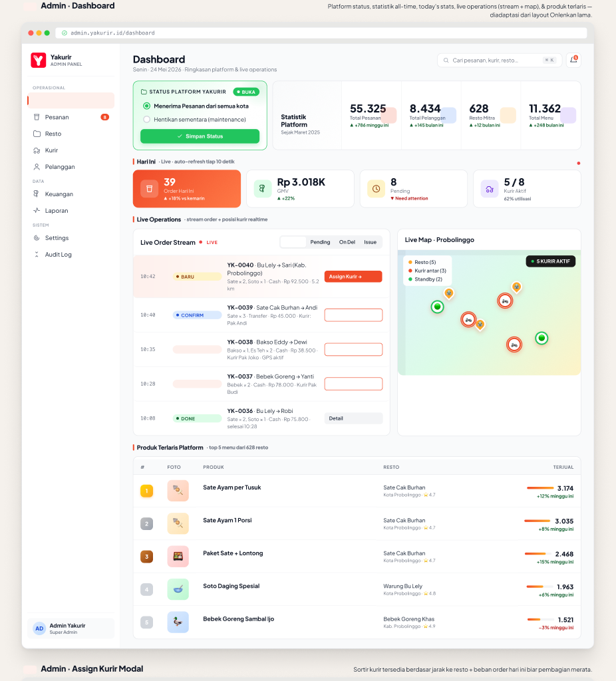
Task: Click the 5 KURIR AKTIF badge on map
Action: [550, 261]
